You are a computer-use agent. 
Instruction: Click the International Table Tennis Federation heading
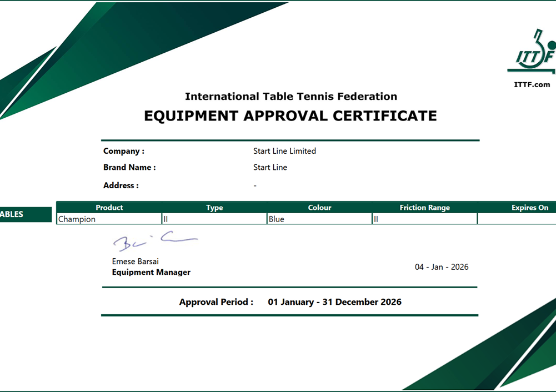pyautogui.click(x=290, y=97)
